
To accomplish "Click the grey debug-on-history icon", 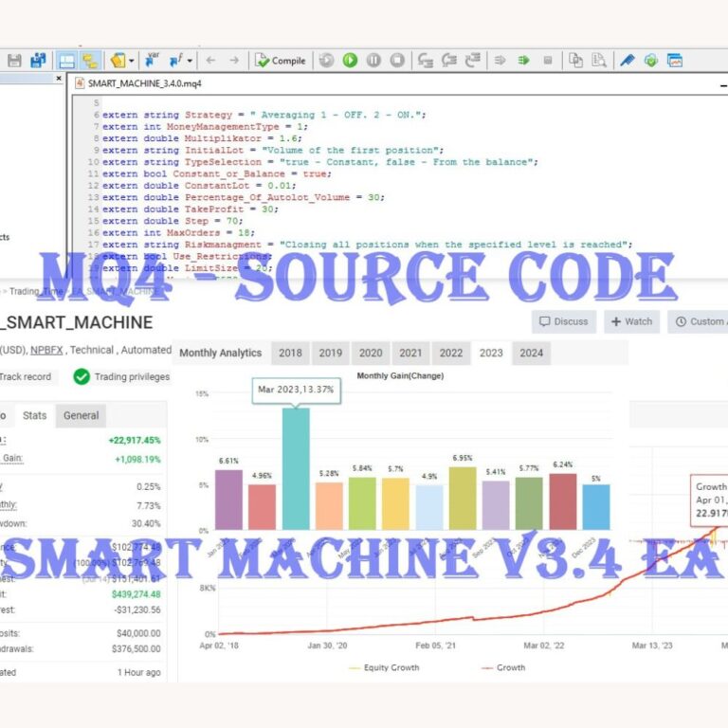I will click(x=326, y=61).
